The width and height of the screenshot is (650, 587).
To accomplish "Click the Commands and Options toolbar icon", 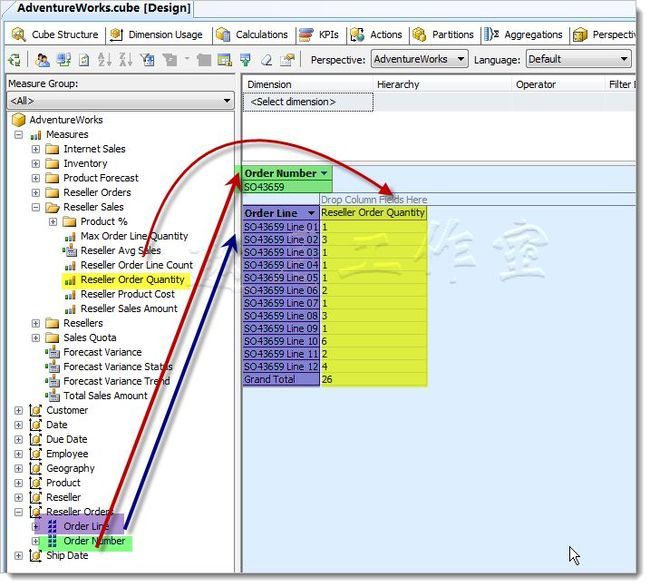I will tap(287, 60).
